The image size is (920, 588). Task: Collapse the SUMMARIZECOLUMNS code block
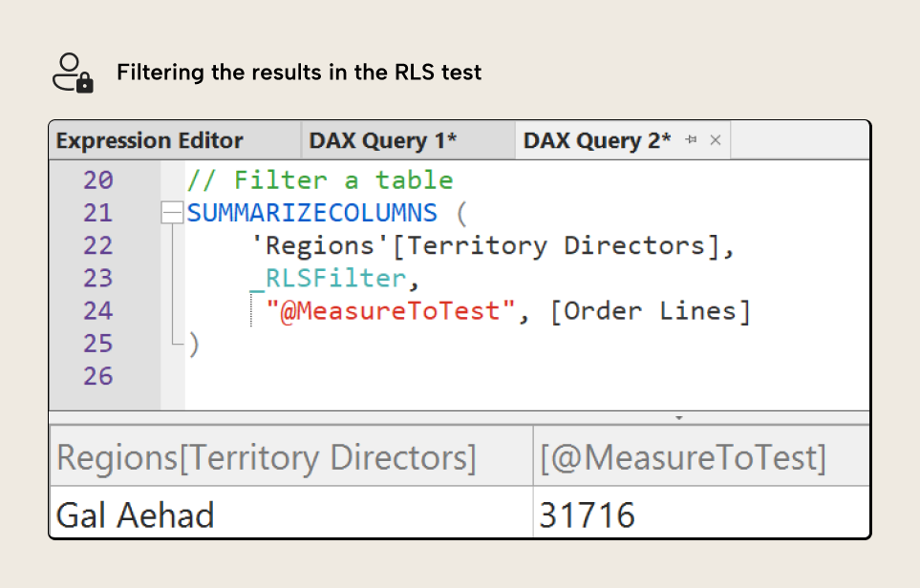coord(172,212)
